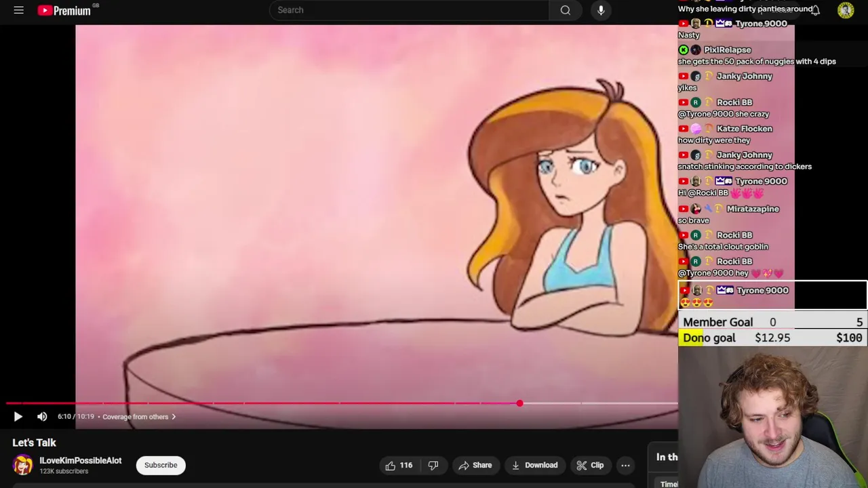Click "she gets the 50 pack of nuggies" message

pyautogui.click(x=757, y=62)
